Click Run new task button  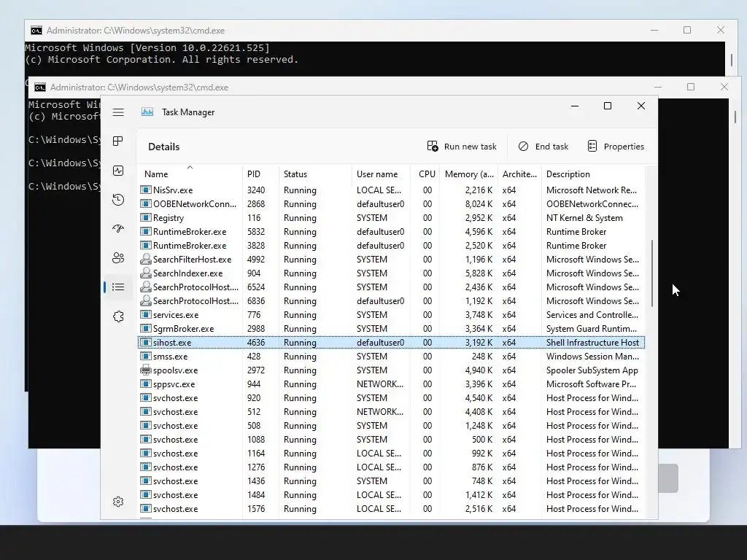pyautogui.click(x=462, y=146)
